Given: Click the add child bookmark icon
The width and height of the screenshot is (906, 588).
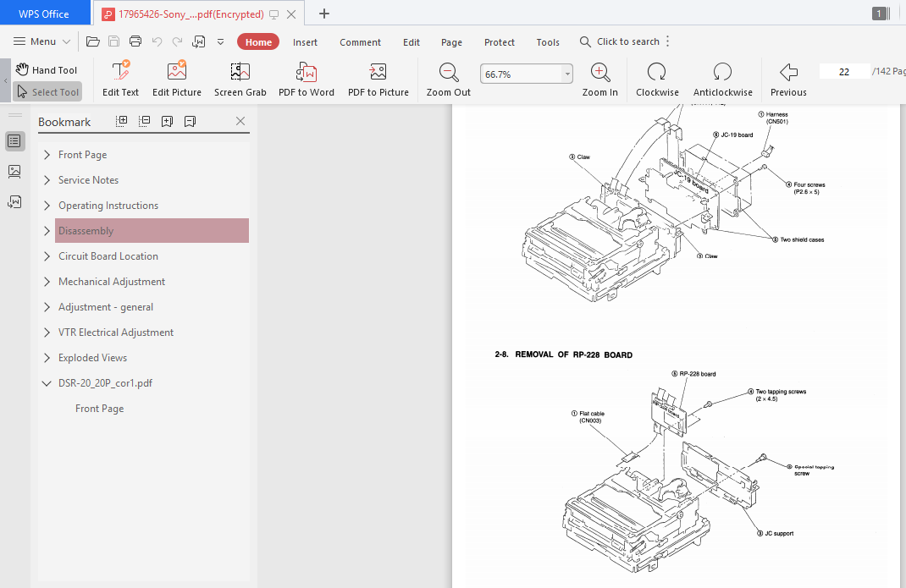Looking at the screenshot, I should pyautogui.click(x=191, y=121).
